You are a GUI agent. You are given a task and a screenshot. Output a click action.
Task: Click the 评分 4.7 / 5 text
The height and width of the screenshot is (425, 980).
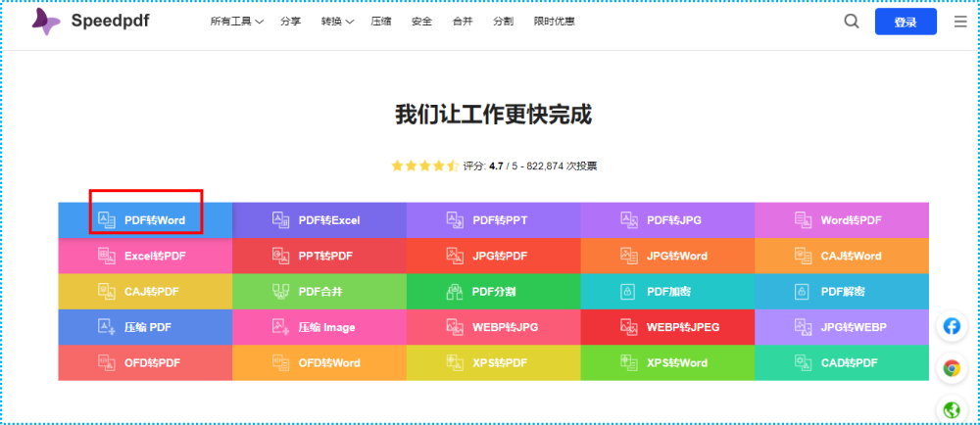click(492, 166)
